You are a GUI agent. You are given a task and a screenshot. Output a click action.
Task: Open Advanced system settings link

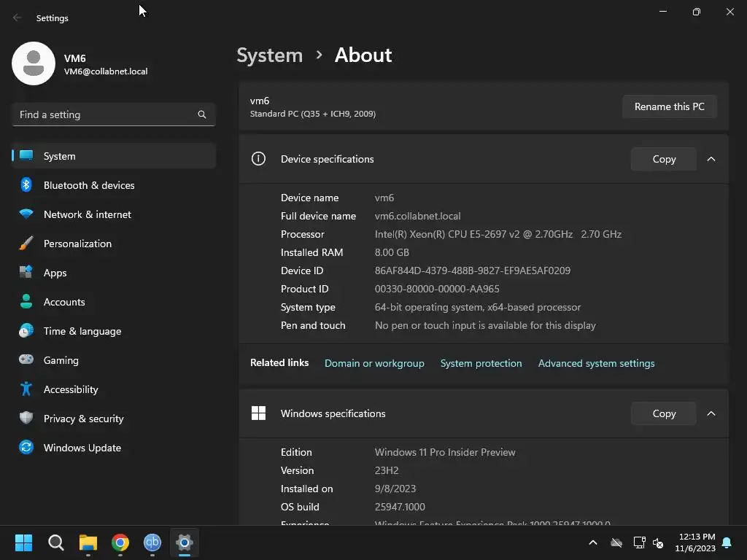tap(597, 363)
